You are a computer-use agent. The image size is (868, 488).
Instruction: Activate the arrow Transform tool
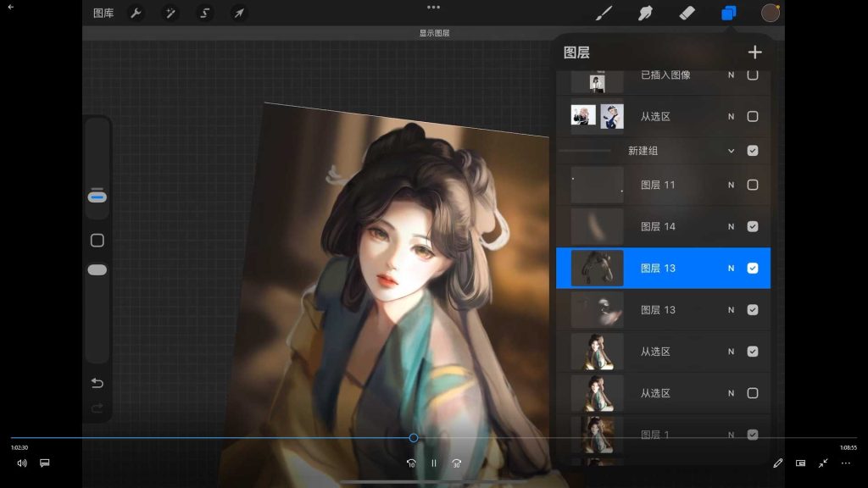pyautogui.click(x=238, y=14)
